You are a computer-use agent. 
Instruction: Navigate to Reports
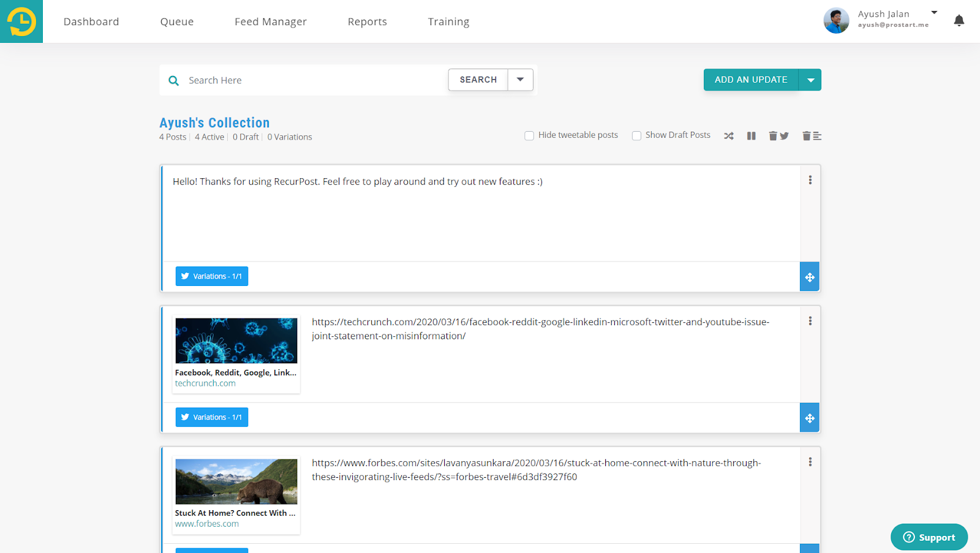point(367,21)
